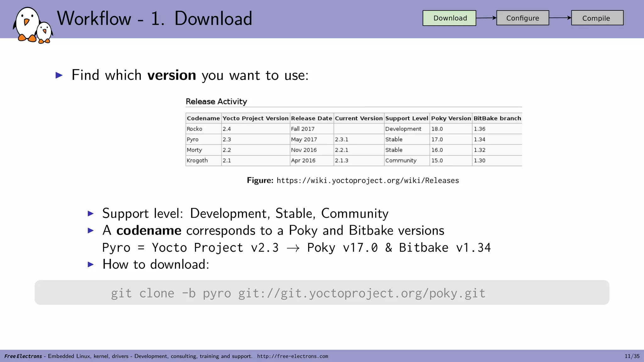Image resolution: width=644 pixels, height=362 pixels.
Task: Click the 1.34 BitBake branch cell
Action: pyautogui.click(x=497, y=139)
